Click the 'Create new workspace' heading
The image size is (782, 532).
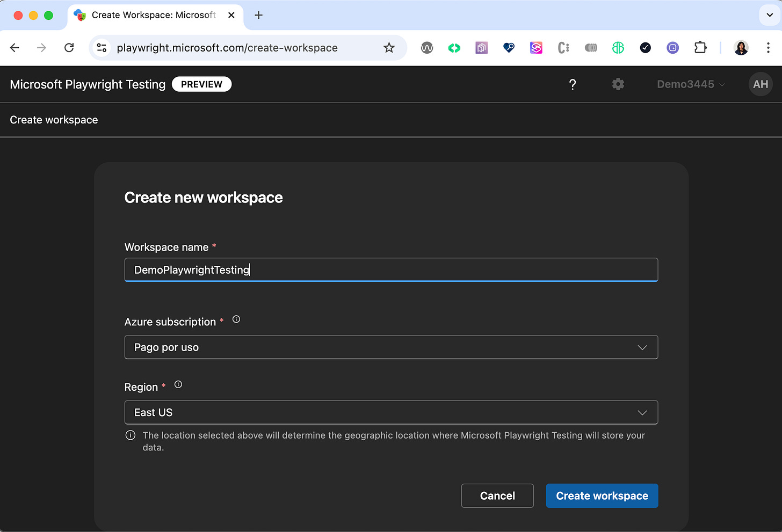click(204, 198)
